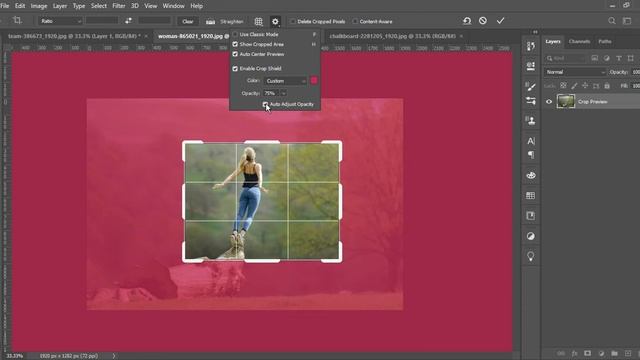Open crop overlay grid options
The width and height of the screenshot is (640, 360).
pyautogui.click(x=258, y=21)
